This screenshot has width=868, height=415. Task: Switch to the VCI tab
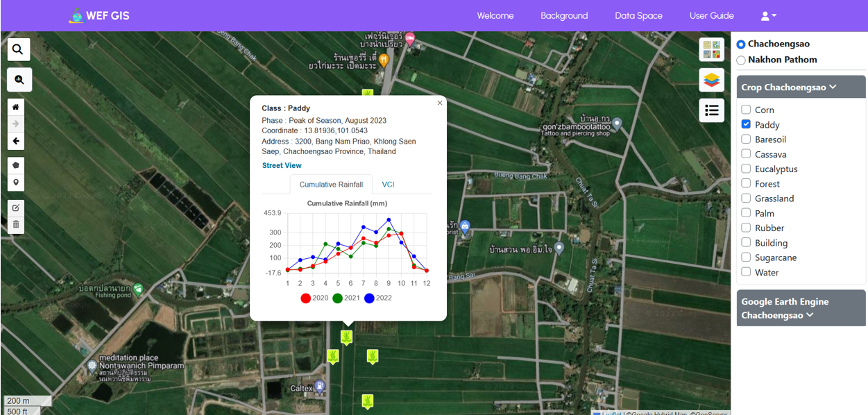point(388,185)
